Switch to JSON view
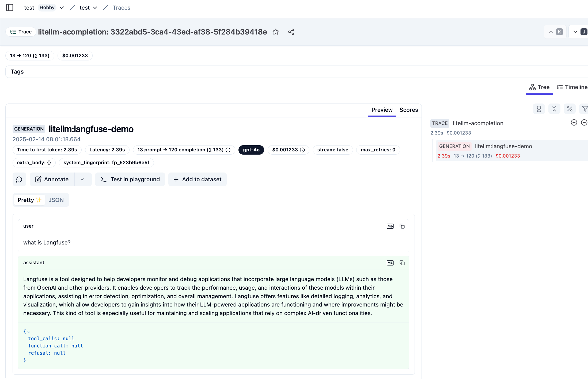Screen dimensions: 588x379 [56, 200]
